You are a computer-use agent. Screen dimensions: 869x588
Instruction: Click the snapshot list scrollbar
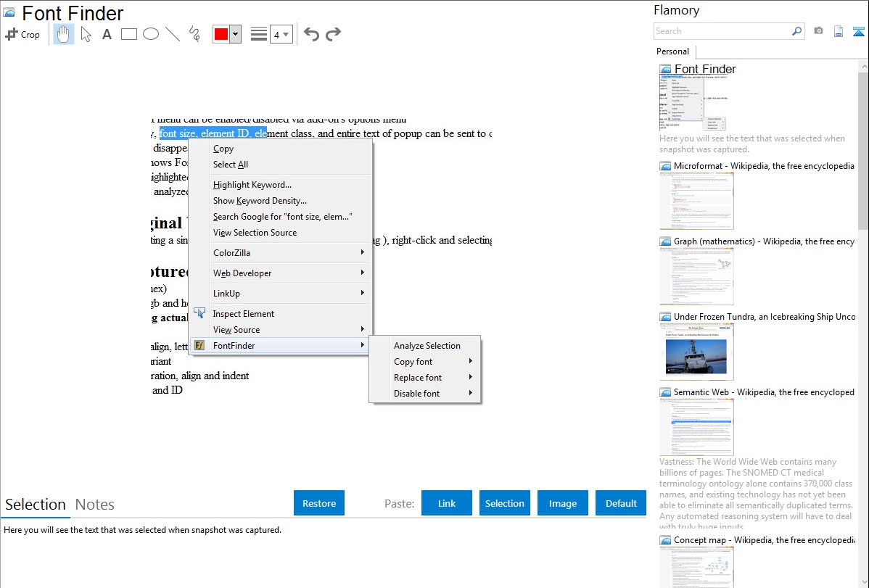tap(863, 151)
